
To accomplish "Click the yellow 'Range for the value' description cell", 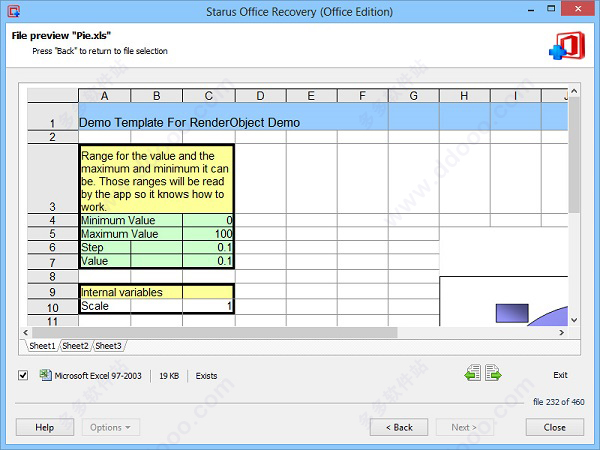I will pos(157,179).
